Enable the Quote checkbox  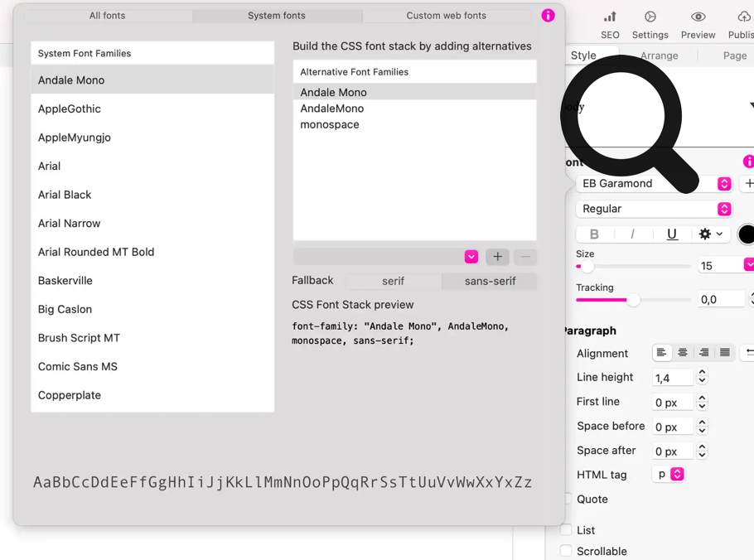click(567, 500)
